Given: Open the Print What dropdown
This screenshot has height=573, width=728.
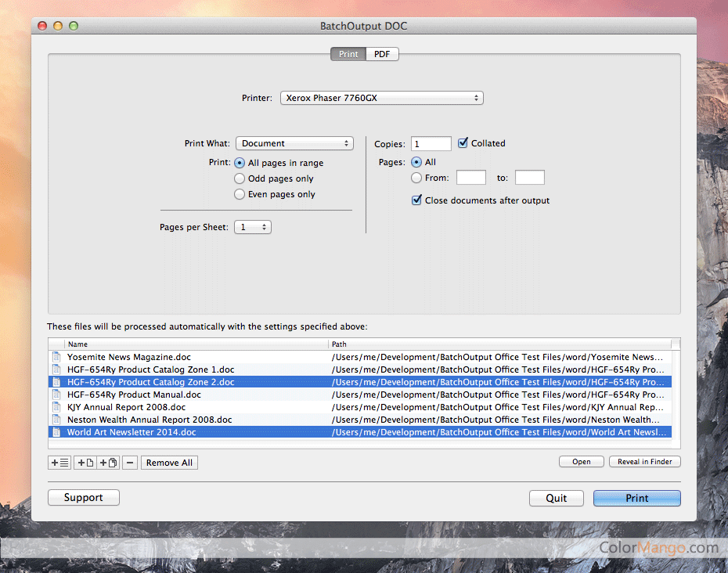Looking at the screenshot, I should pyautogui.click(x=294, y=143).
